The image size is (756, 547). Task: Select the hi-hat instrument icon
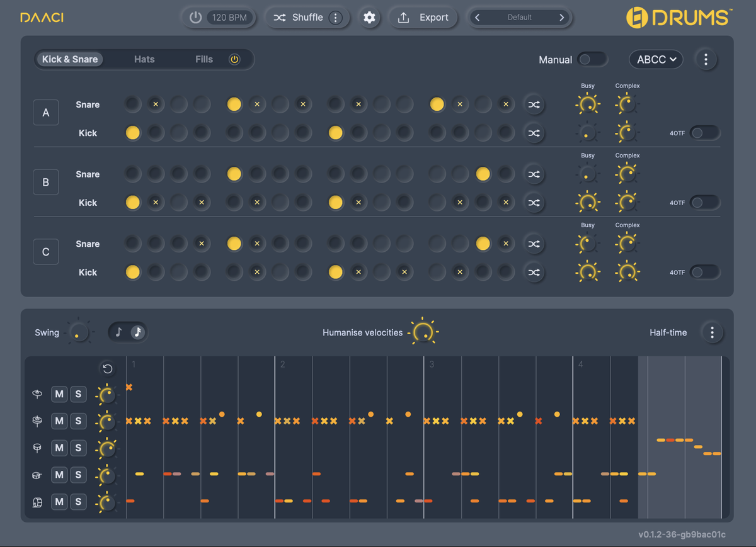point(37,420)
